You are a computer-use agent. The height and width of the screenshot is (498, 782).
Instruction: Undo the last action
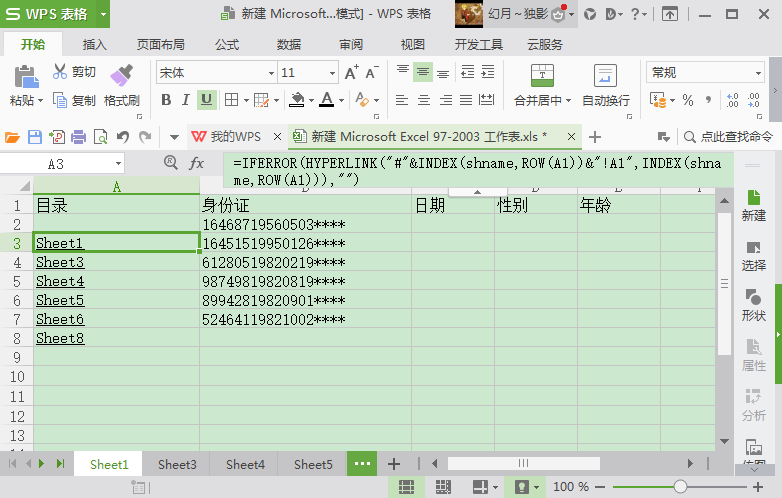tap(123, 137)
